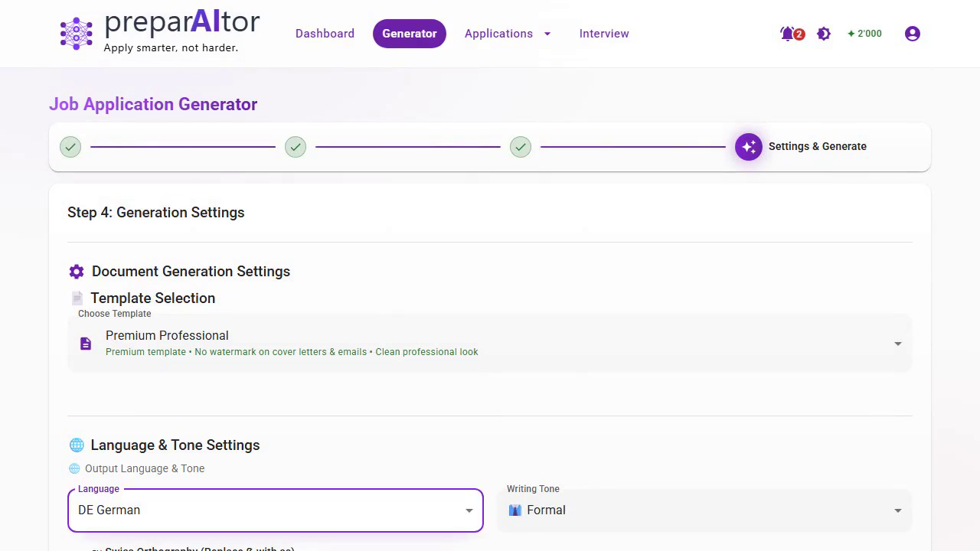This screenshot has height=551, width=980.
Task: Click the Applications nav item
Action: [x=498, y=34]
